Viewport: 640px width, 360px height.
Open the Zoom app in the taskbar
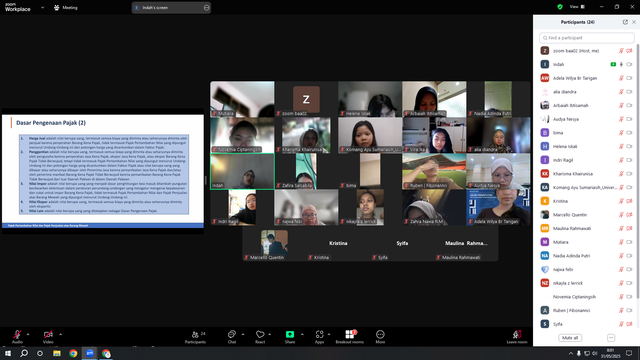tap(90, 353)
